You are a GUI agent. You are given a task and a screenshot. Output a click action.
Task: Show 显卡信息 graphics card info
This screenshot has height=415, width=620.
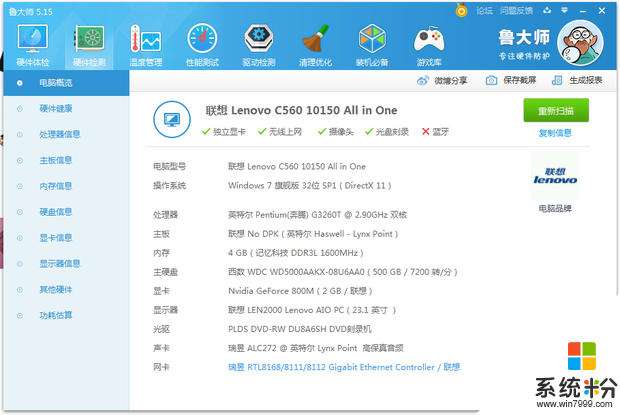coord(56,238)
